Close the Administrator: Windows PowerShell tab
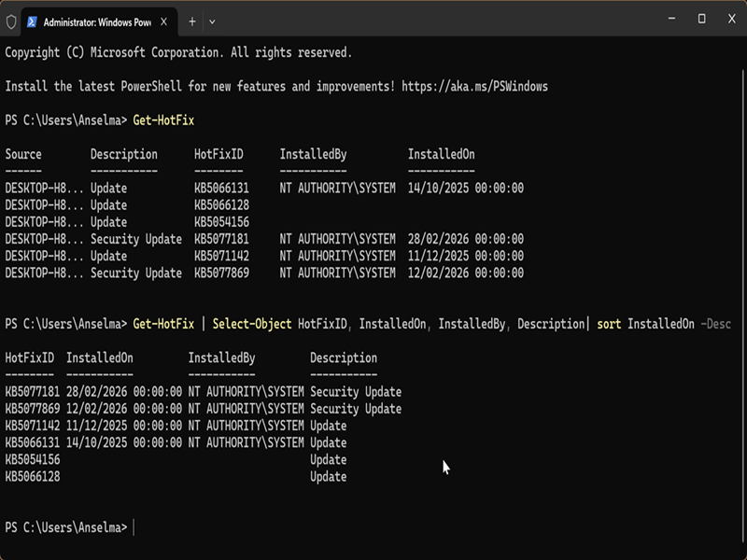Viewport: 747px width, 560px height. 162,21
